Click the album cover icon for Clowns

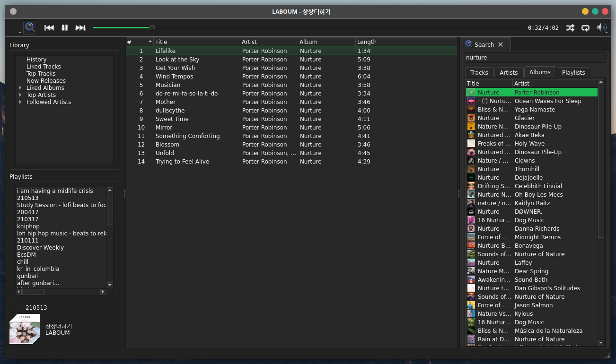(471, 161)
